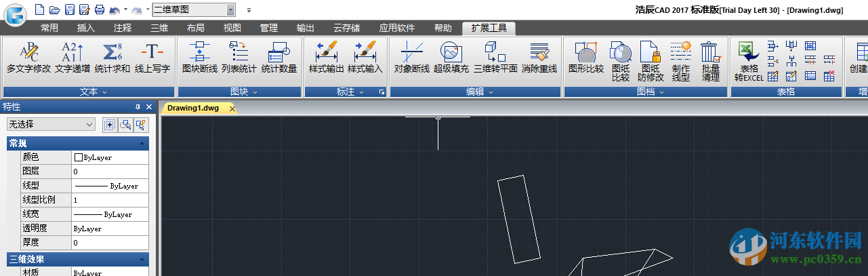Click the Save As icon with pencil
The width and height of the screenshot is (868, 276).
click(84, 9)
